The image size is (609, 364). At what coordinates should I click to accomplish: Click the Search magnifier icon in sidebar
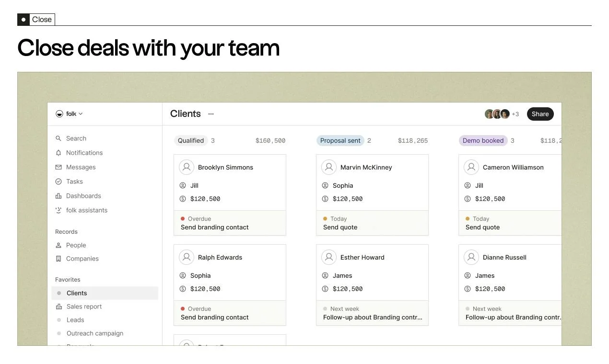click(59, 138)
